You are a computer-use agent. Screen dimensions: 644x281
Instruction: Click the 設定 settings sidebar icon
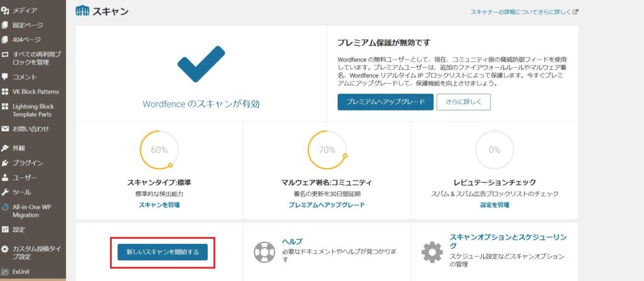click(5, 229)
